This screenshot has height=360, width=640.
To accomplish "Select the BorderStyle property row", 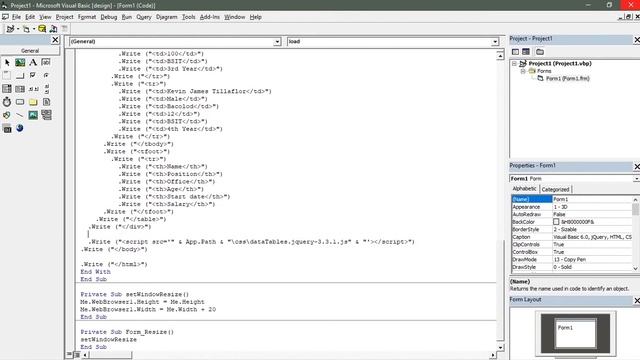I will click(x=572, y=229).
